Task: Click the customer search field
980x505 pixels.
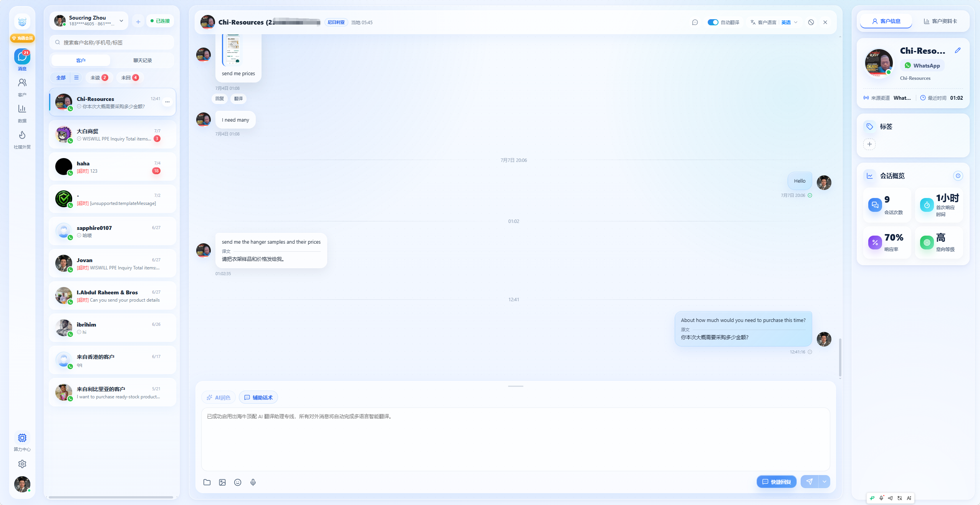Action: point(112,43)
